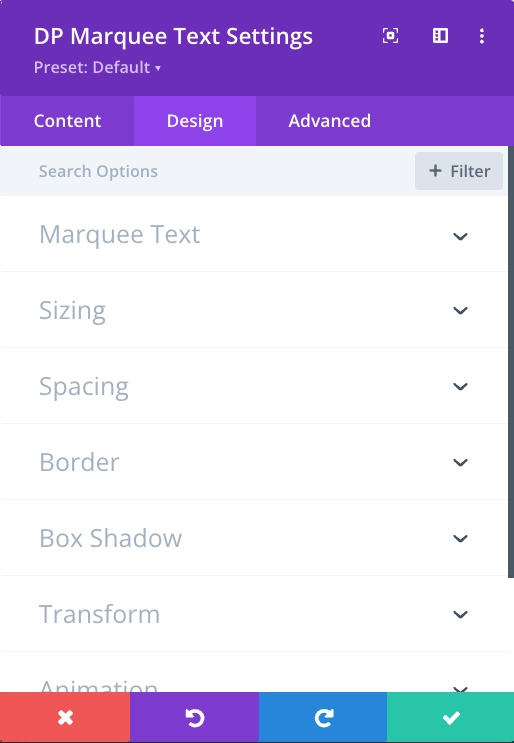Click the undo arrow button
514x743 pixels.
tap(194, 717)
